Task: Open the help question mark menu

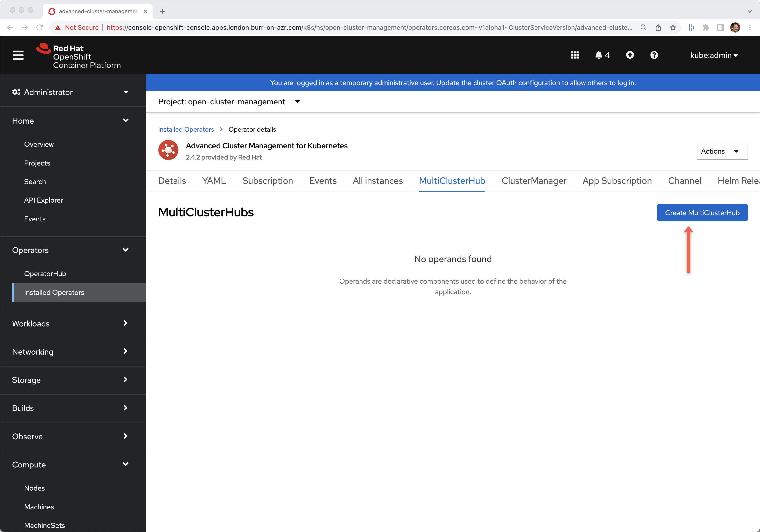Action: click(654, 55)
